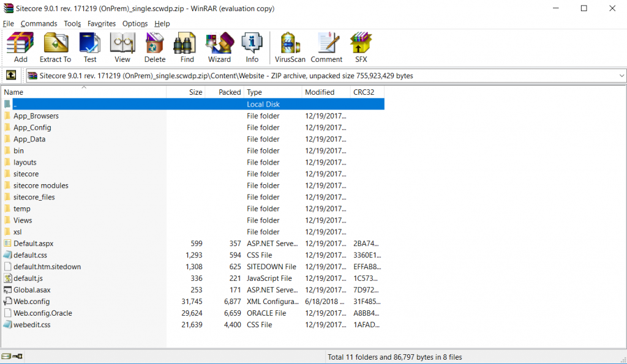The height and width of the screenshot is (364, 627).
Task: Select the Web.config file
Action: tap(31, 302)
